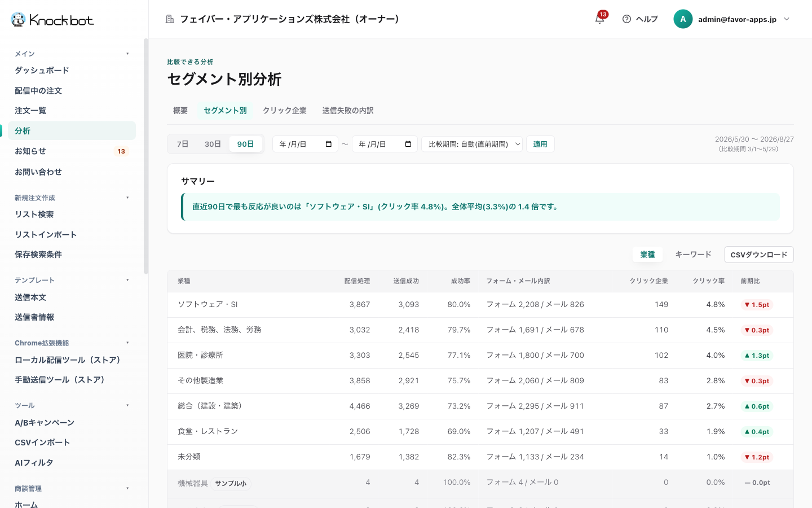Image resolution: width=812 pixels, height=508 pixels.
Task: Switch table view to 業種
Action: coord(647,255)
